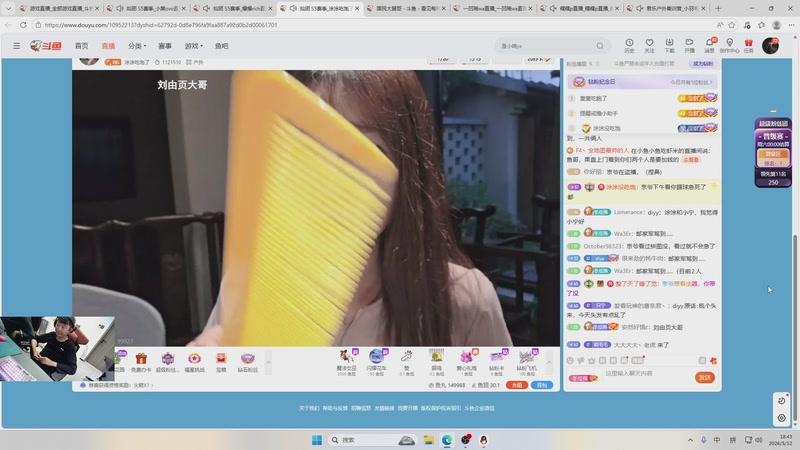800x450 pixels.
Task: Send the 赞 thumbs-up gift
Action: click(407, 362)
